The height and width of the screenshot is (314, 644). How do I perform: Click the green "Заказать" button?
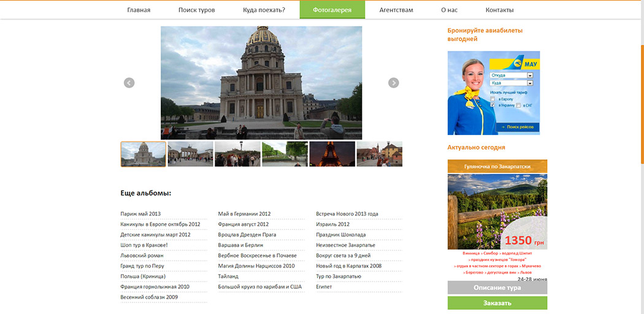pos(497,303)
